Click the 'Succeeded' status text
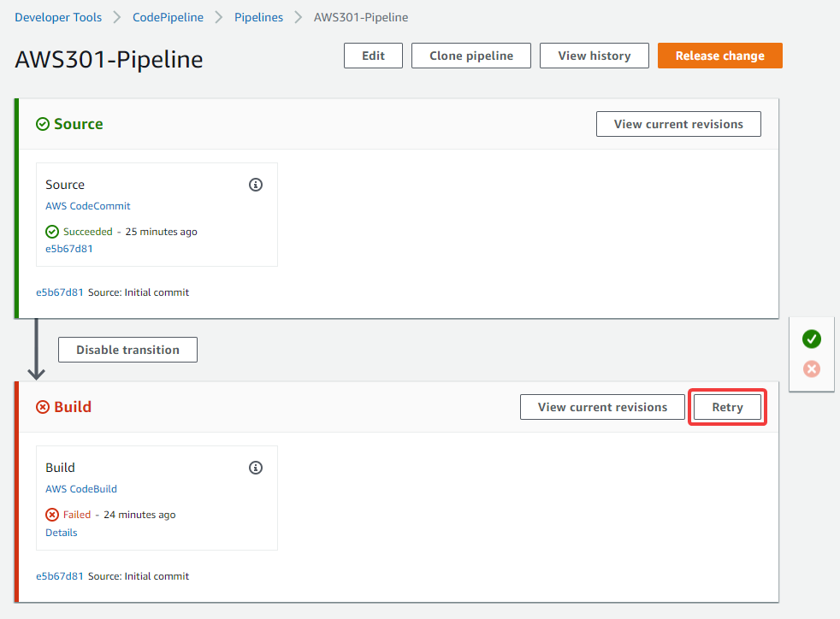 [x=88, y=232]
